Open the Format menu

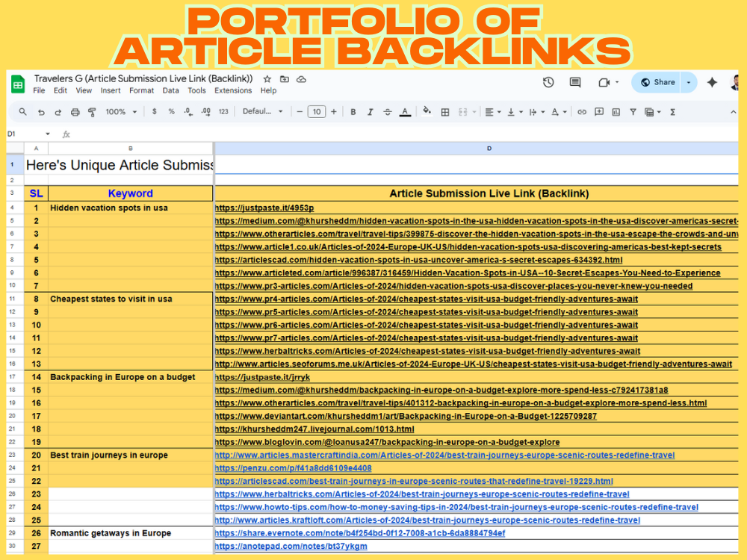pyautogui.click(x=141, y=91)
